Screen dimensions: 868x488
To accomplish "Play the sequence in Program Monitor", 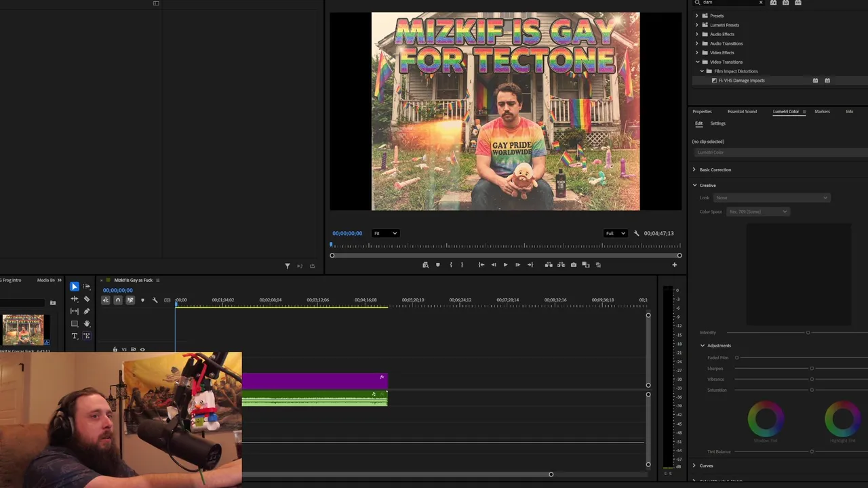I will point(505,265).
